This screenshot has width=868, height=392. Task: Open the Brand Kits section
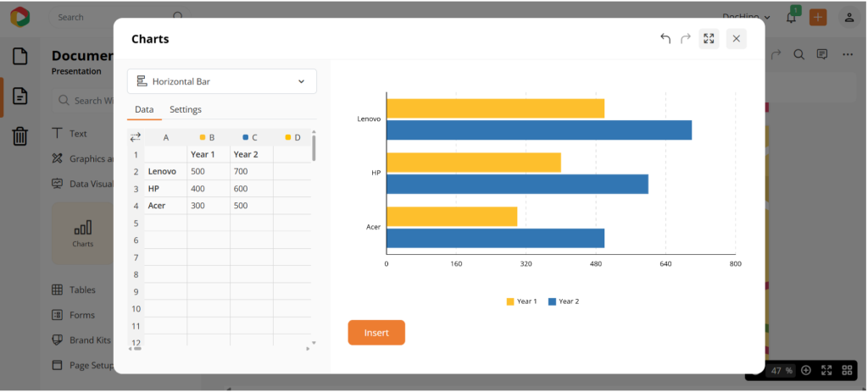coord(82,340)
